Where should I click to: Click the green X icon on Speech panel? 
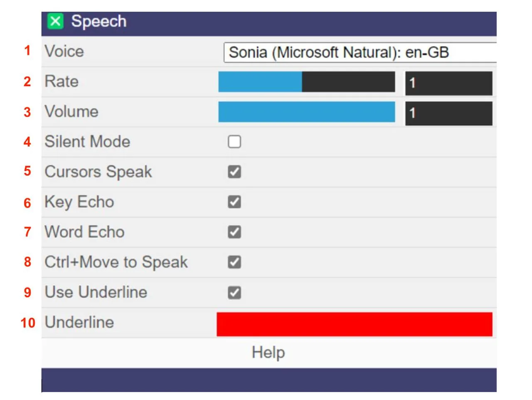click(x=56, y=21)
